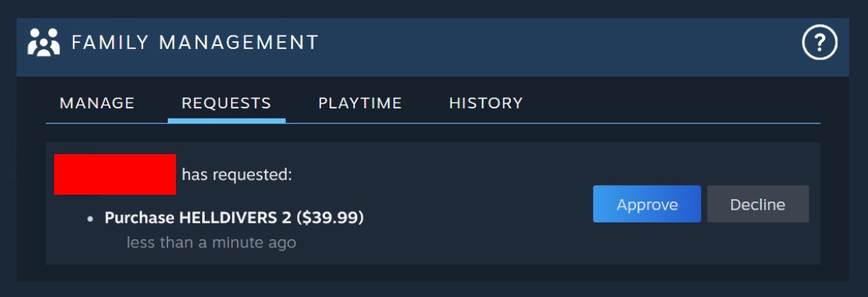Image resolution: width=868 pixels, height=297 pixels.
Task: Click the Family Management people icon
Action: point(44,42)
